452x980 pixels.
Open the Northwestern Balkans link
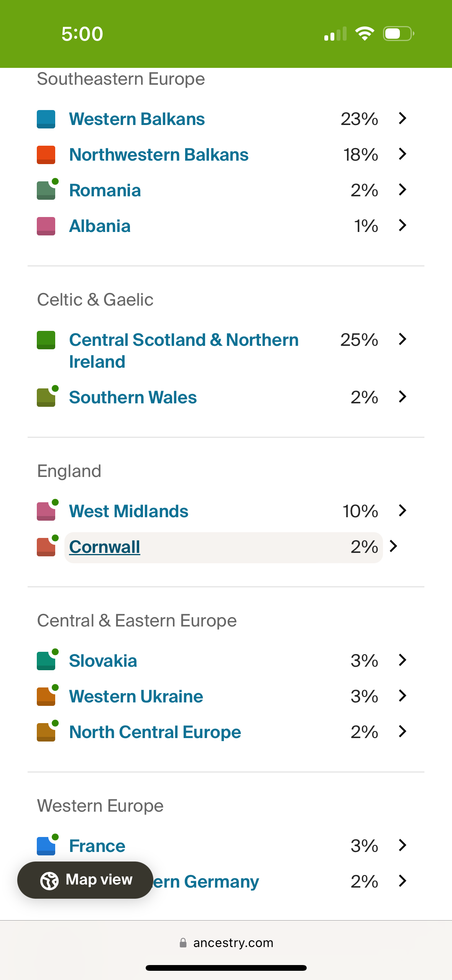(x=159, y=155)
